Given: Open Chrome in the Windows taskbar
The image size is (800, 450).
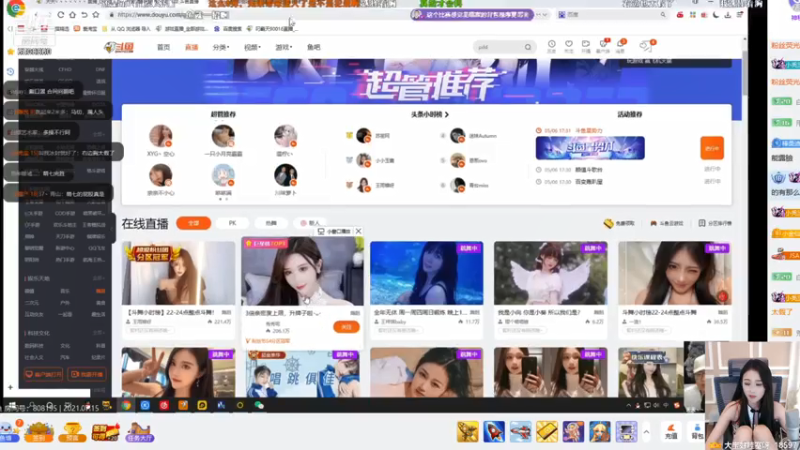Looking at the screenshot, I should click(x=126, y=405).
